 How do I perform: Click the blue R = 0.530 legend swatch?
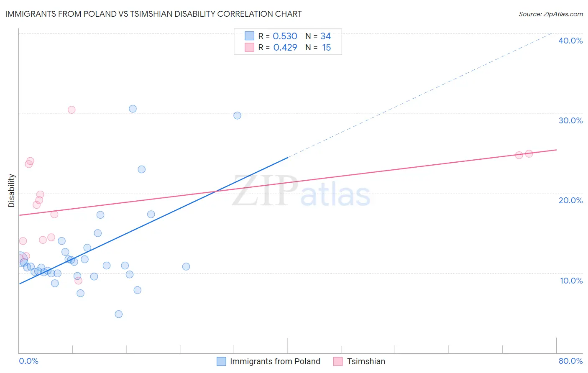click(x=250, y=36)
